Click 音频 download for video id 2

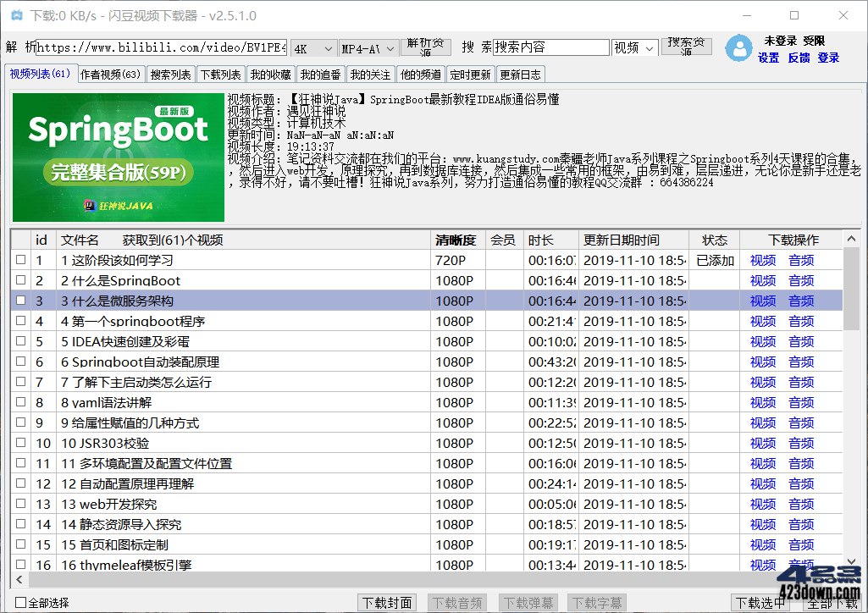(x=801, y=280)
